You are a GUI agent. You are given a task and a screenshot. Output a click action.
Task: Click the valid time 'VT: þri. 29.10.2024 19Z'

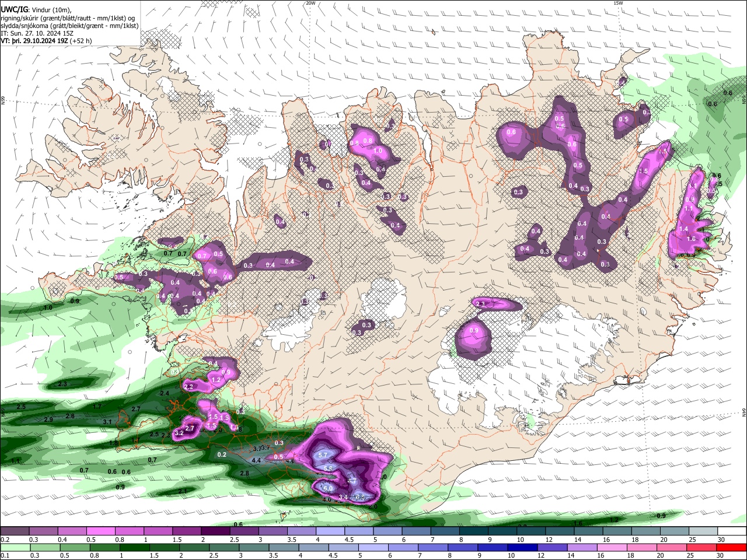(x=35, y=41)
